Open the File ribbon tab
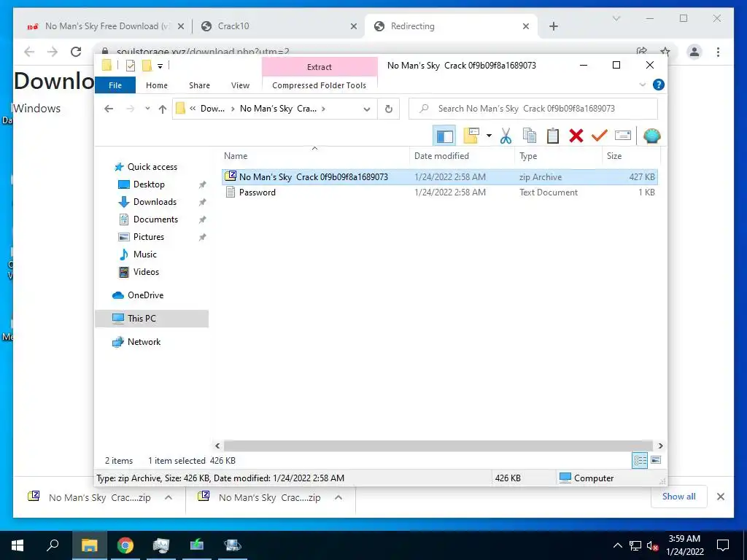The height and width of the screenshot is (560, 747). [x=115, y=85]
